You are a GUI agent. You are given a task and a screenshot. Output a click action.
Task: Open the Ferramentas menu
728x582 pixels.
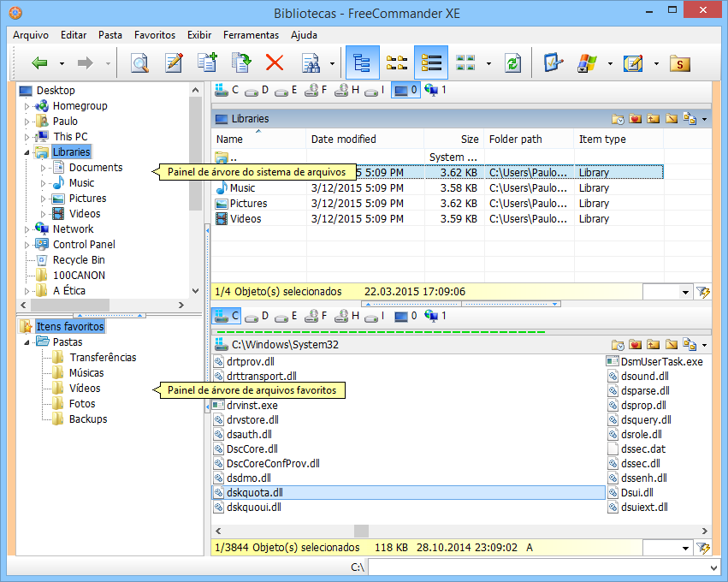251,35
